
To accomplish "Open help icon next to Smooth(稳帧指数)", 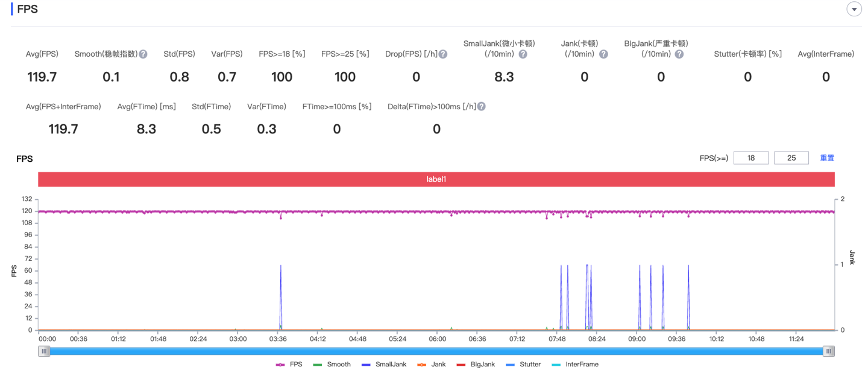I will coord(143,54).
